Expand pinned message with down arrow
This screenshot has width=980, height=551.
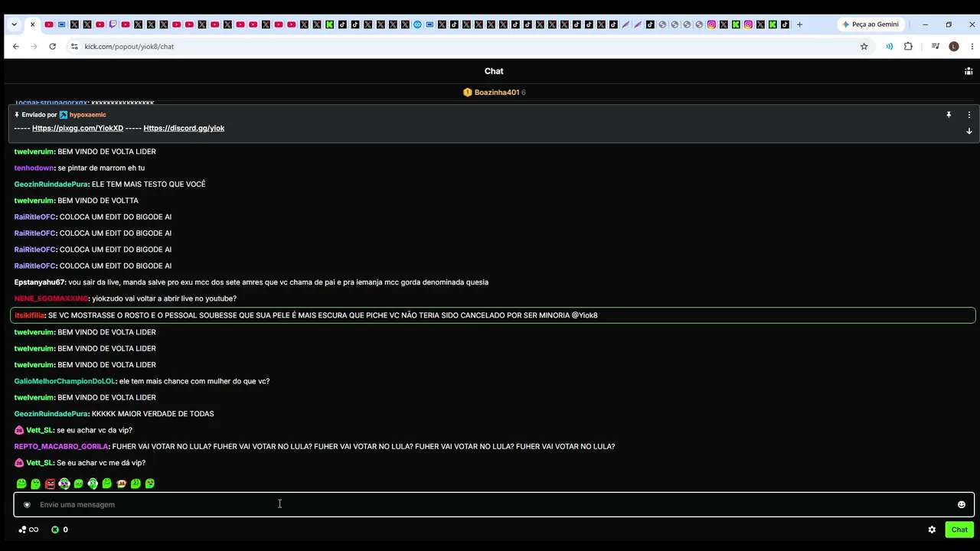click(969, 131)
